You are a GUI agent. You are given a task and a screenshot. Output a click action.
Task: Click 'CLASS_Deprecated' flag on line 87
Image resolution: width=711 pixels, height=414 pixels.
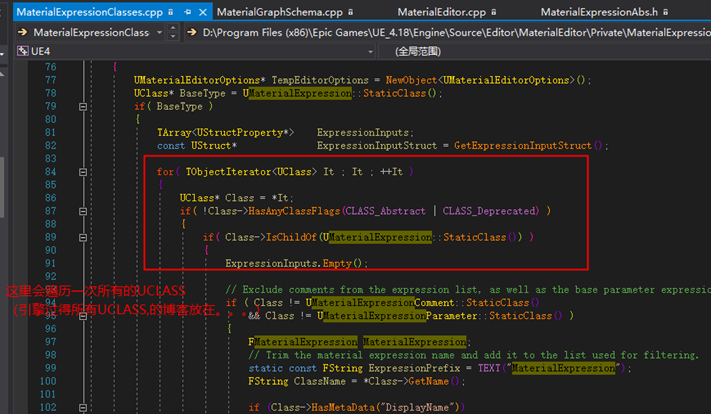[491, 211]
